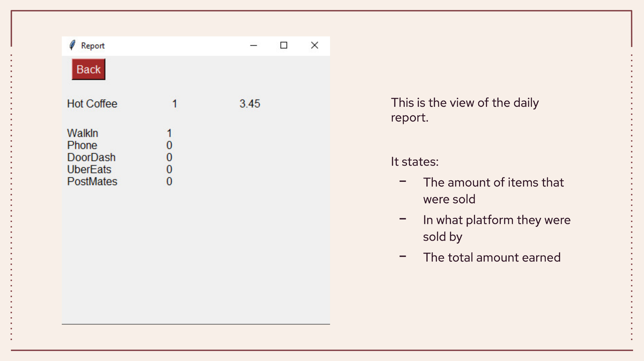Click the WalkIn quantity value 1

(169, 133)
